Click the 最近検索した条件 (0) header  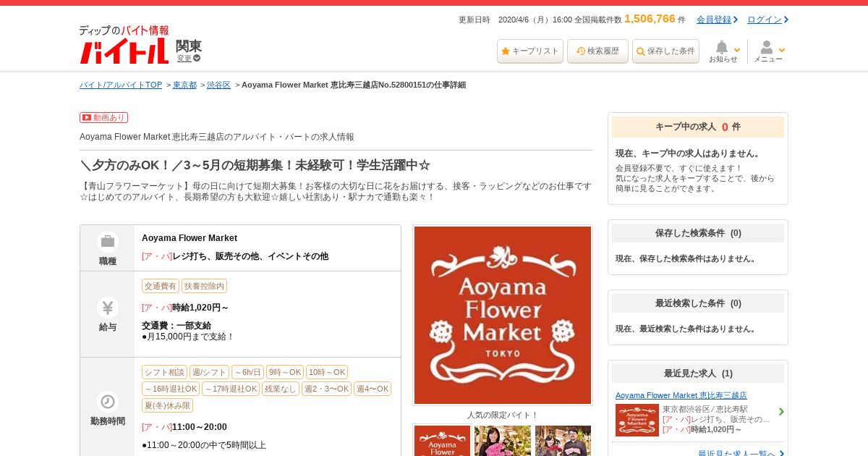pyautogui.click(x=698, y=303)
